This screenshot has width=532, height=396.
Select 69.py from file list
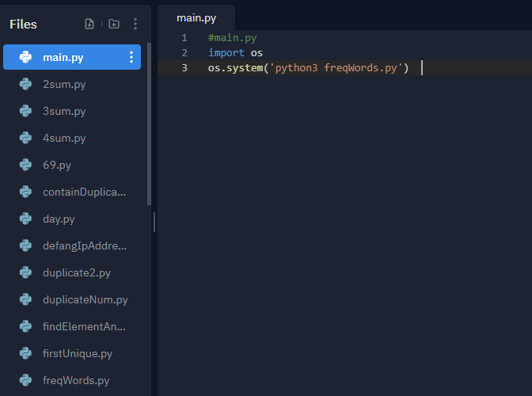[72, 165]
